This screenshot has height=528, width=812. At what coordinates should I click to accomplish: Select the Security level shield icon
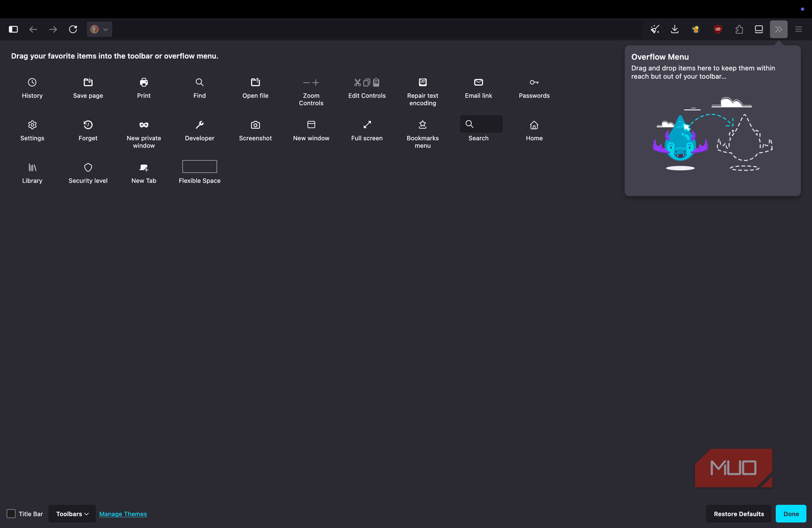pyautogui.click(x=88, y=168)
